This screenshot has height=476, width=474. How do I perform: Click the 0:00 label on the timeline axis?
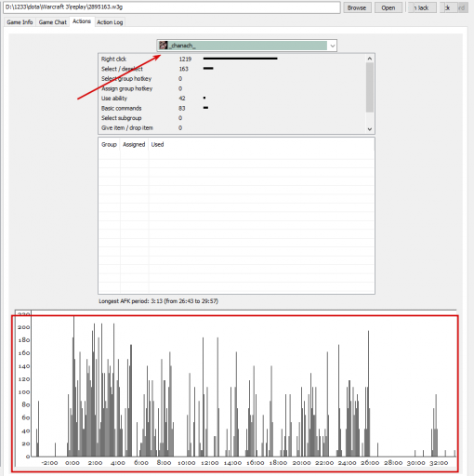pyautogui.click(x=72, y=463)
